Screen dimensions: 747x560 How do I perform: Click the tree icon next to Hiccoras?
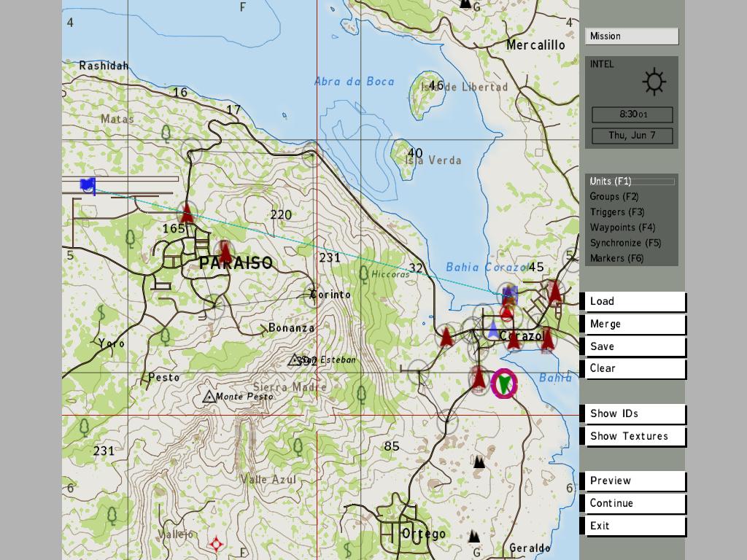tap(363, 274)
